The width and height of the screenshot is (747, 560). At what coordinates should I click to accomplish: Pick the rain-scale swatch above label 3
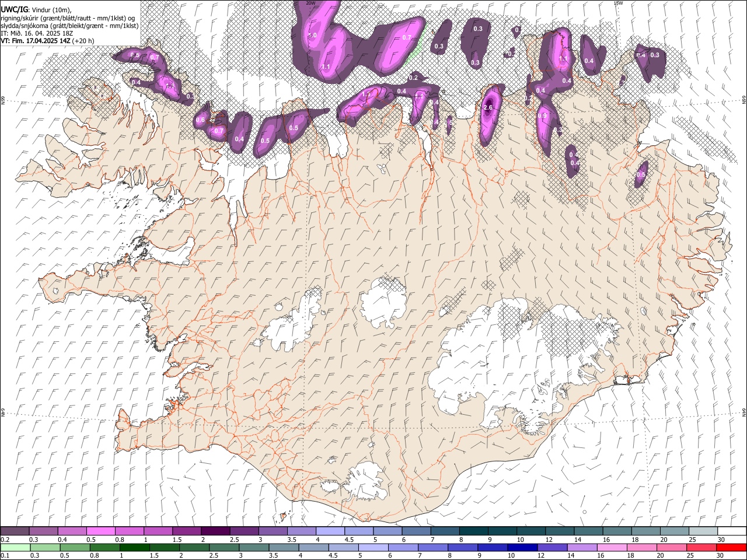click(254, 547)
